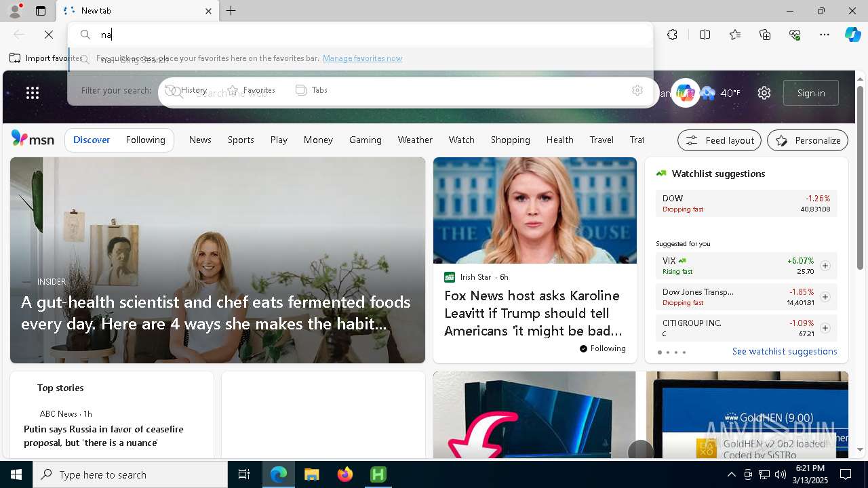The image size is (868, 488).
Task: Open the browser profile icon
Action: 14,11
